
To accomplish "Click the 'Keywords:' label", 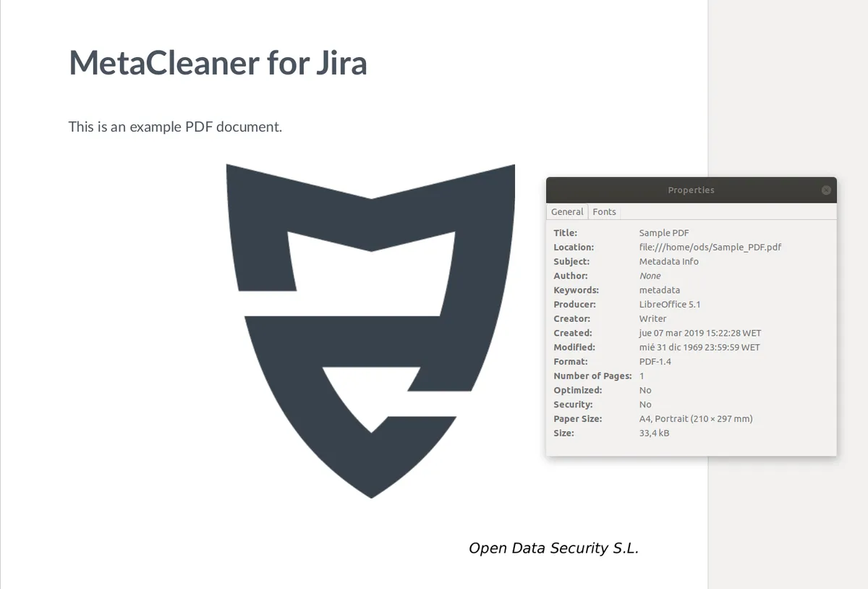I will (576, 290).
